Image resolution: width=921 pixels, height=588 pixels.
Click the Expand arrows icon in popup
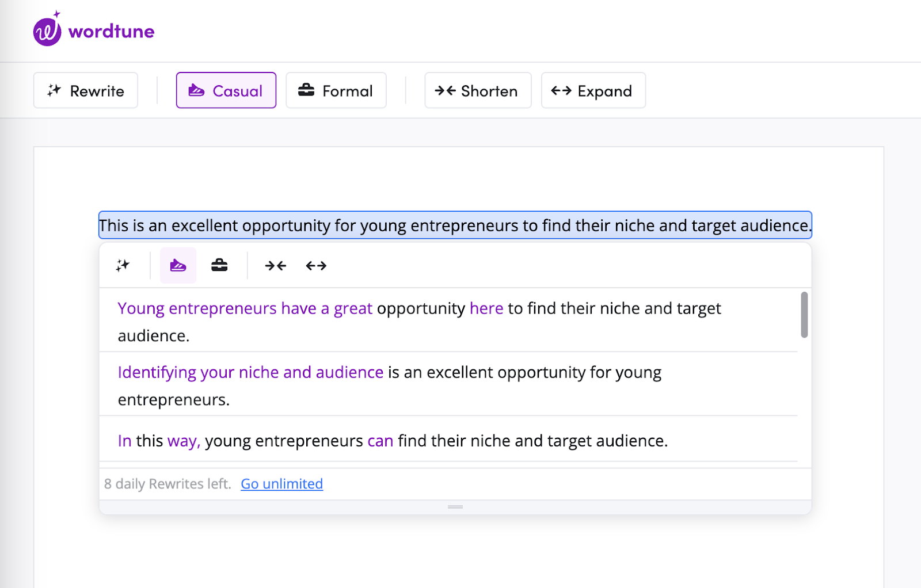[x=316, y=265]
